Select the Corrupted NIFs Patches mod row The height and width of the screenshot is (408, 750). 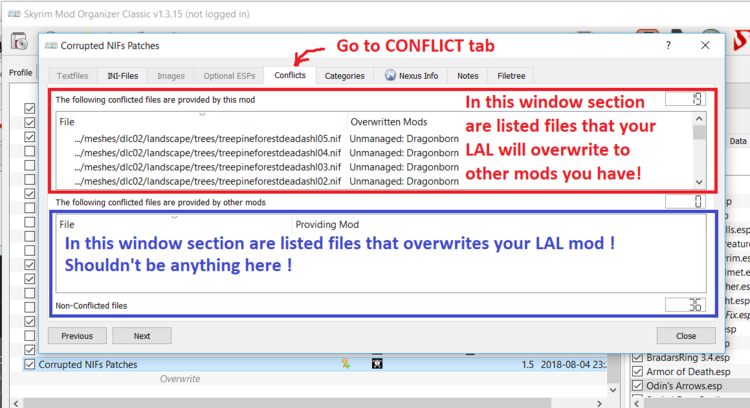click(316, 364)
